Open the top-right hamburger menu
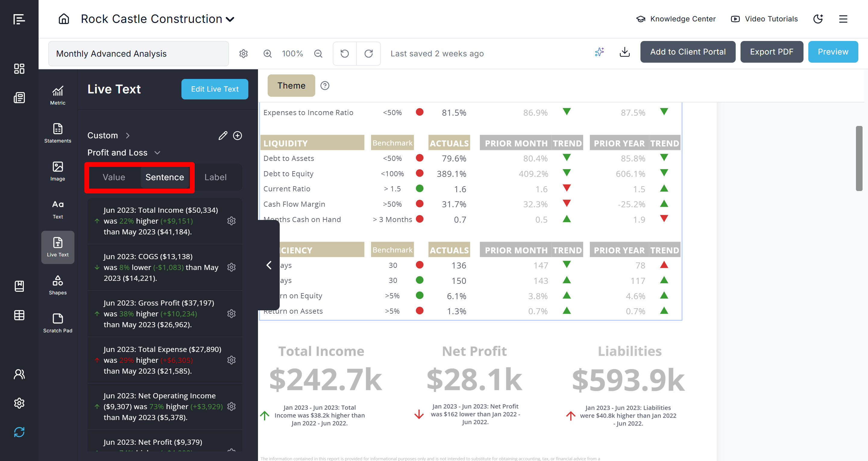 point(843,19)
